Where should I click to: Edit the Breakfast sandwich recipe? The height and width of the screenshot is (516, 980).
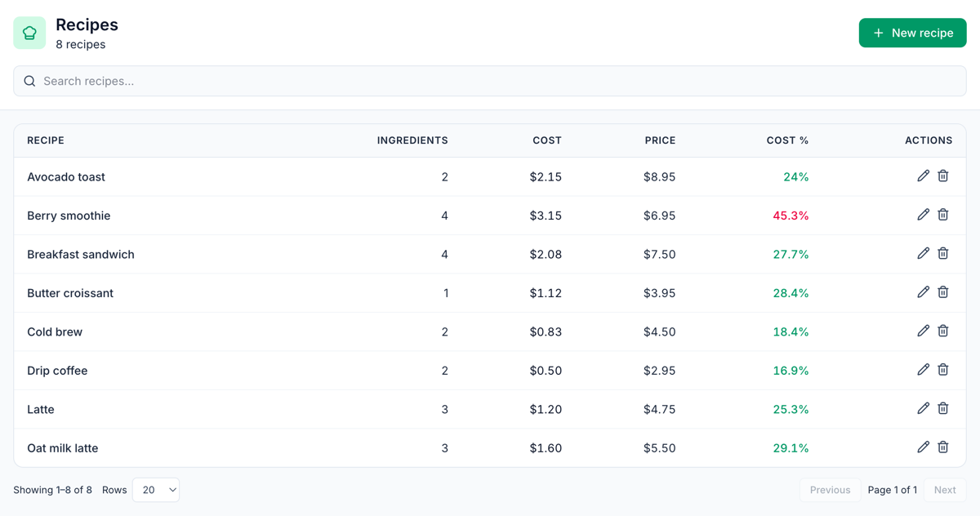click(923, 253)
